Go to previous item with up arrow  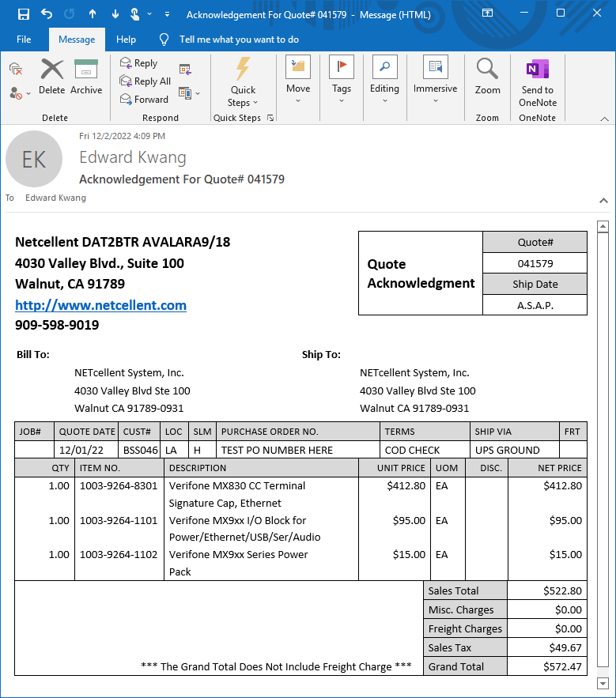pyautogui.click(x=93, y=14)
